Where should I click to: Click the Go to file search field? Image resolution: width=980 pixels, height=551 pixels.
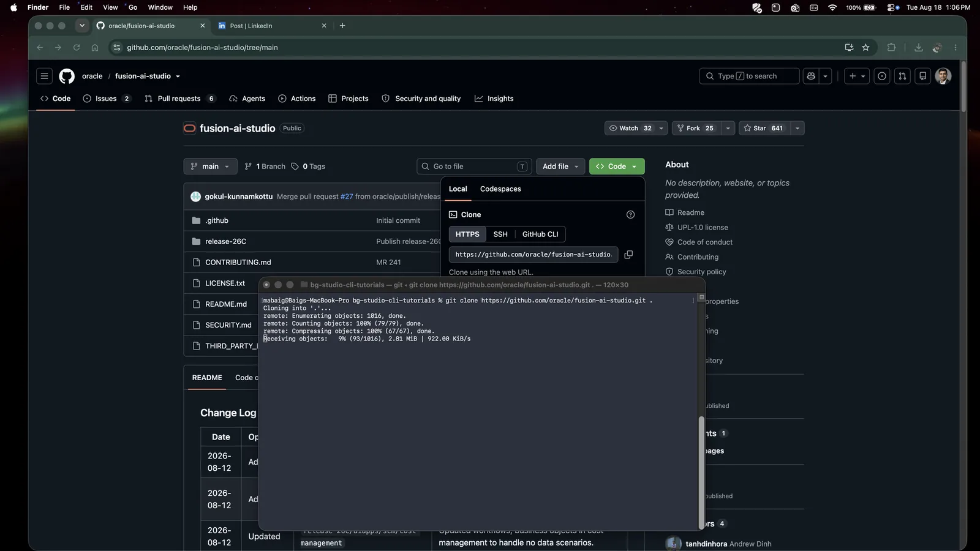[474, 167]
